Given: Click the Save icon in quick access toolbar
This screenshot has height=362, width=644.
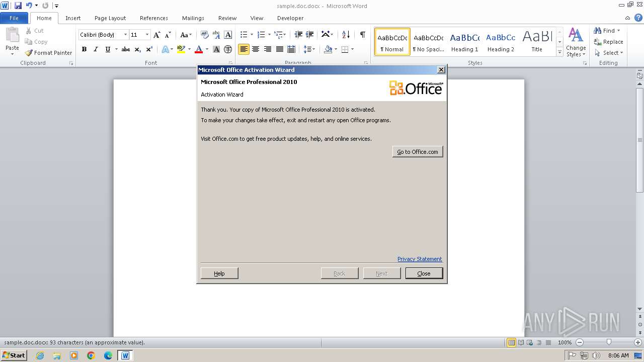Looking at the screenshot, I should point(18,6).
